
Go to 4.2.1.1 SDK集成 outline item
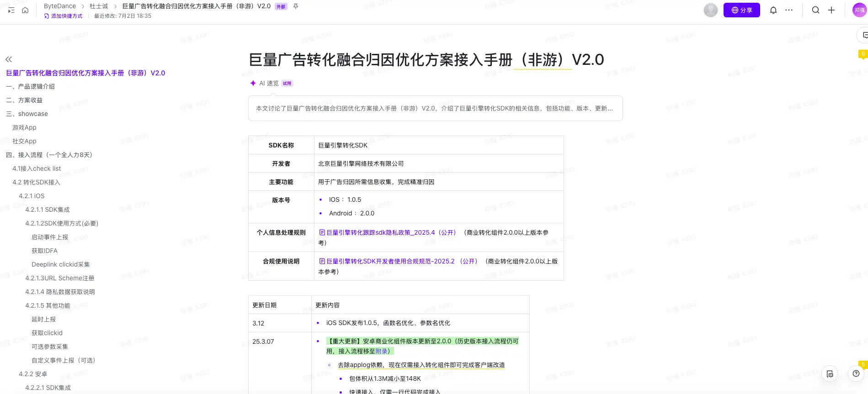tap(48, 210)
